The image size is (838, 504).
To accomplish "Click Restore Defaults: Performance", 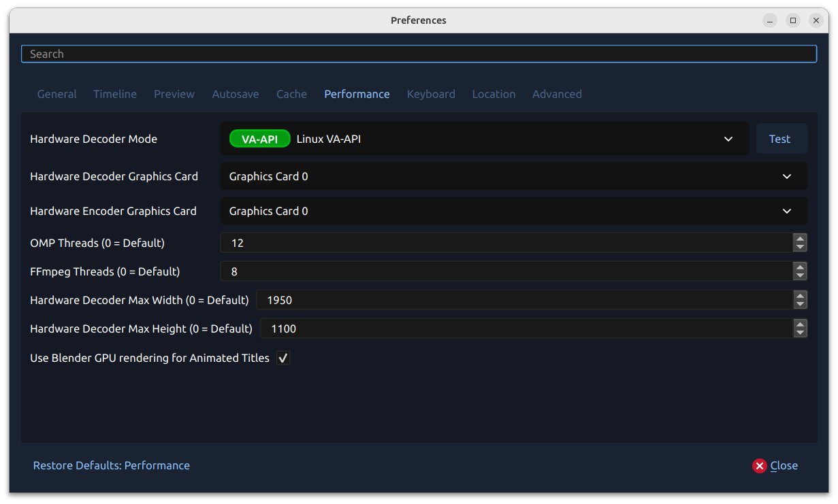I will point(111,465).
